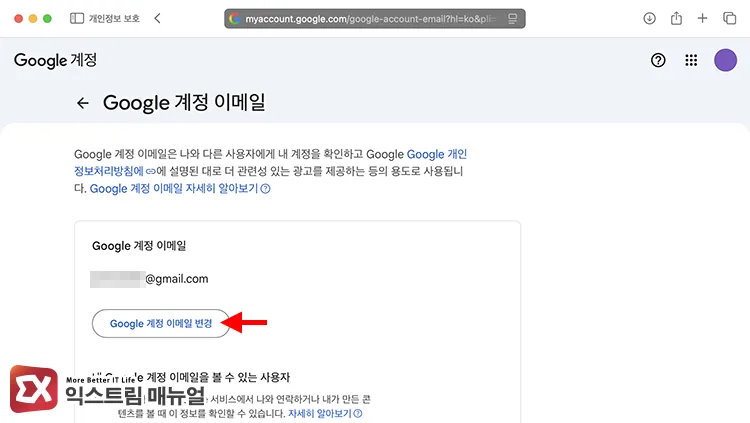Viewport: 750px width, 423px height.
Task: Click the 개인정보 보호 label in toolbar
Action: [114, 19]
